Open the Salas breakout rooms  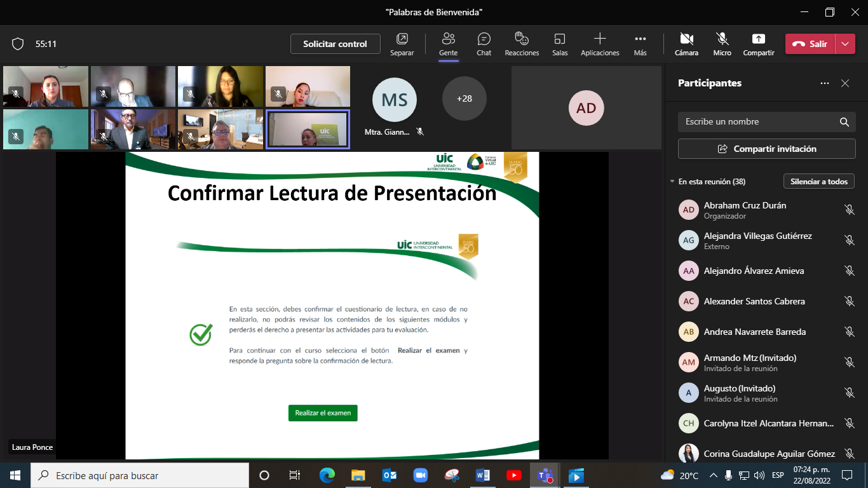(x=560, y=44)
